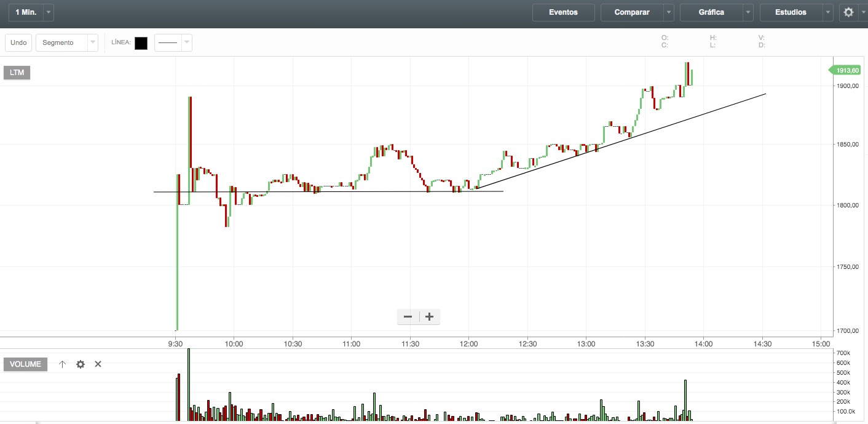
Task: Remove the VOLUME study panel
Action: [x=98, y=364]
